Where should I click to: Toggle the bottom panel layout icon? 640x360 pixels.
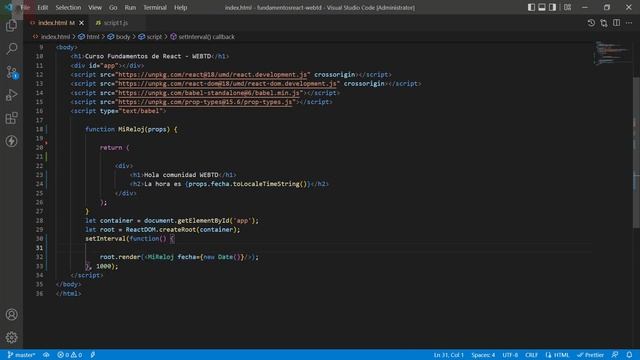[x=542, y=7]
